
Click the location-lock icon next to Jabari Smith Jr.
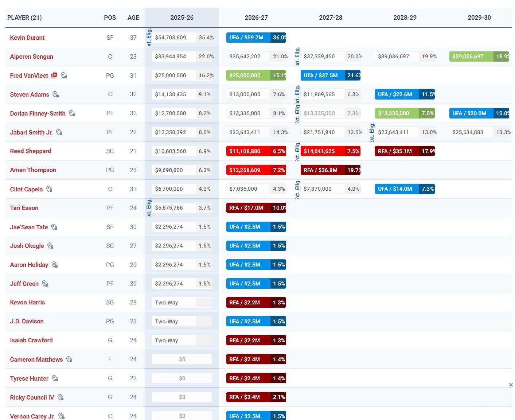[x=59, y=132]
